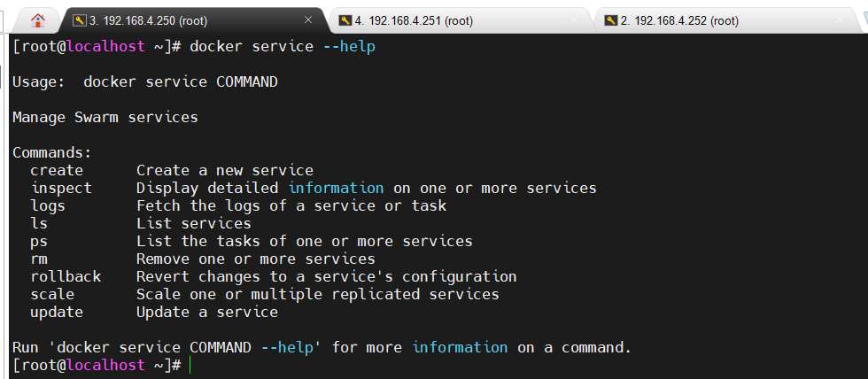The height and width of the screenshot is (379, 868).
Task: Click the terminal cursor at the last prompt
Action: pos(190,365)
